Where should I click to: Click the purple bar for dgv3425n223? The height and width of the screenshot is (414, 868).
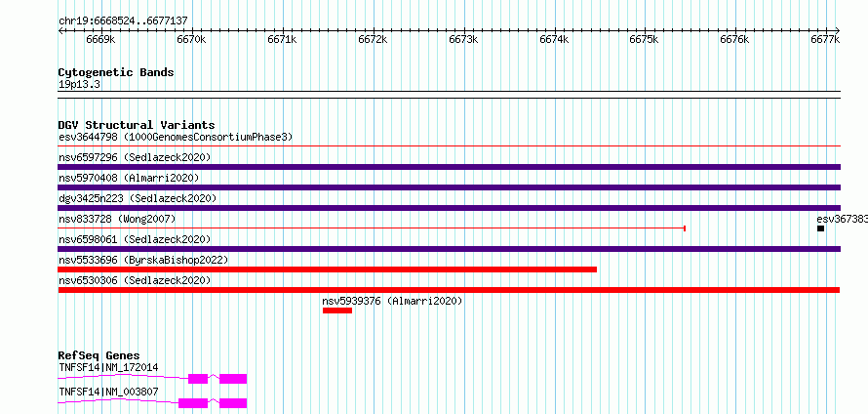click(x=449, y=208)
